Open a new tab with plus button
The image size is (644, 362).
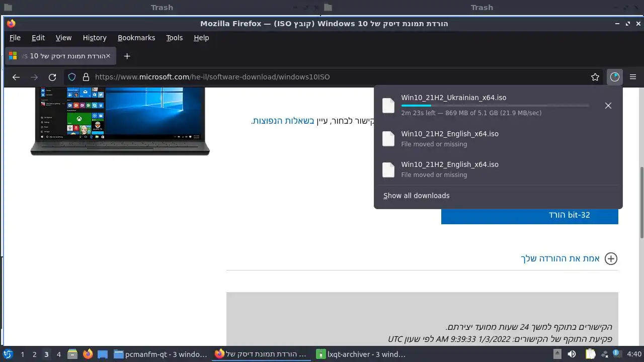coord(127,56)
